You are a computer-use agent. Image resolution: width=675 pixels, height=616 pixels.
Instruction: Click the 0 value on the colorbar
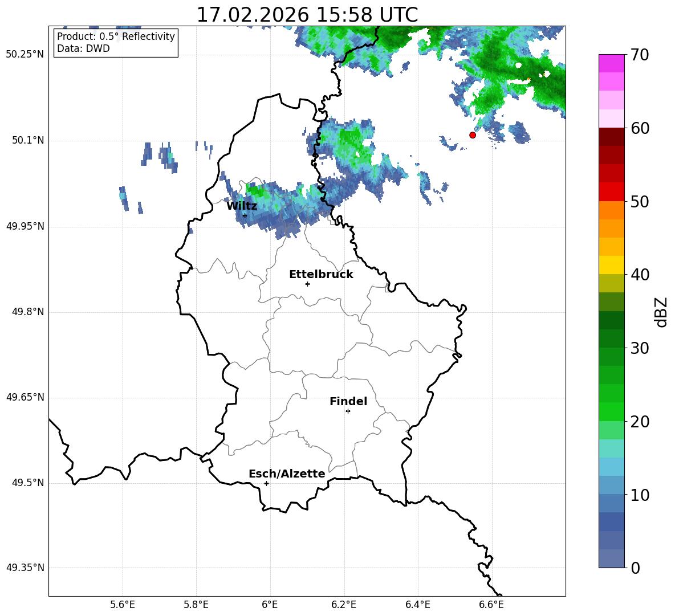[635, 568]
